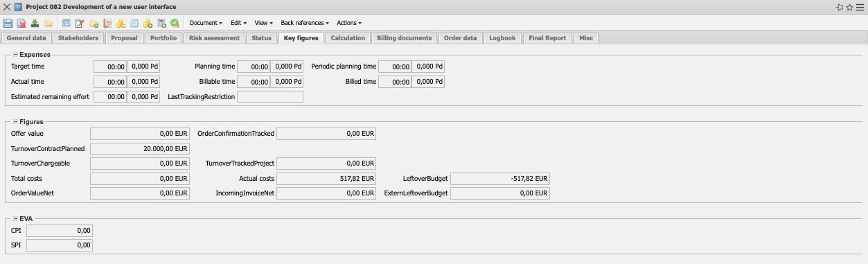Click the green download arrow icon
The height and width of the screenshot is (264, 868).
click(x=35, y=23)
